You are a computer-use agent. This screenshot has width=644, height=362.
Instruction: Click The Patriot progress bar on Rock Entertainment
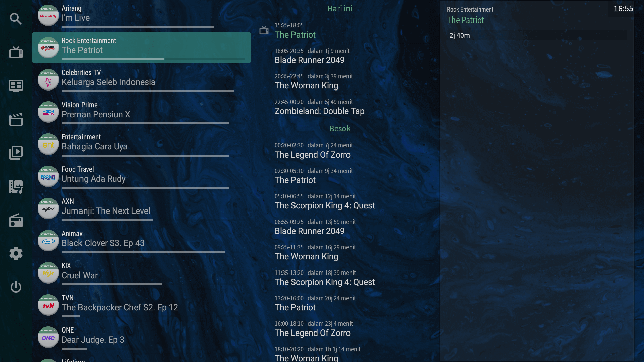tap(153, 59)
